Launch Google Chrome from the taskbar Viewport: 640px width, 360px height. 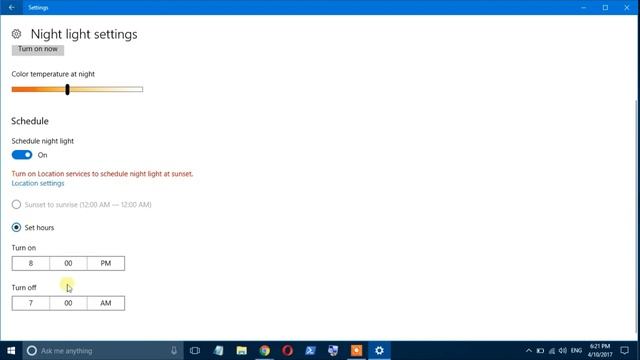click(264, 351)
